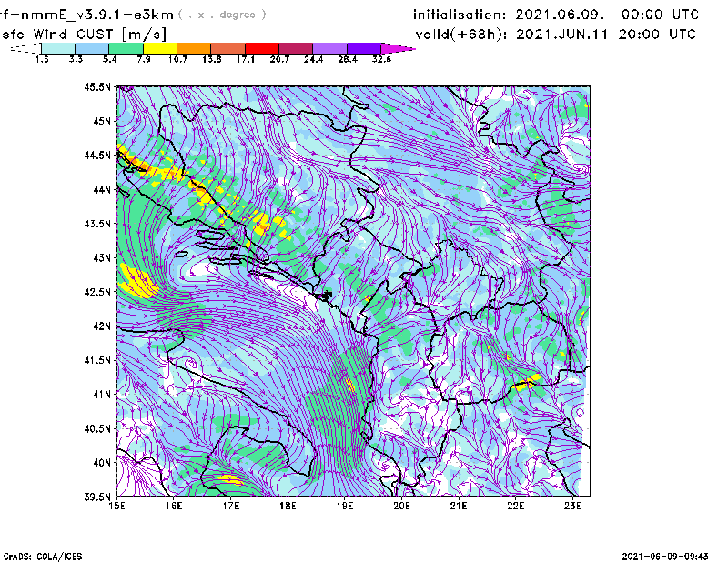Select the violet 28.4–32.6 legend swatch
The image size is (728, 562).
click(363, 48)
